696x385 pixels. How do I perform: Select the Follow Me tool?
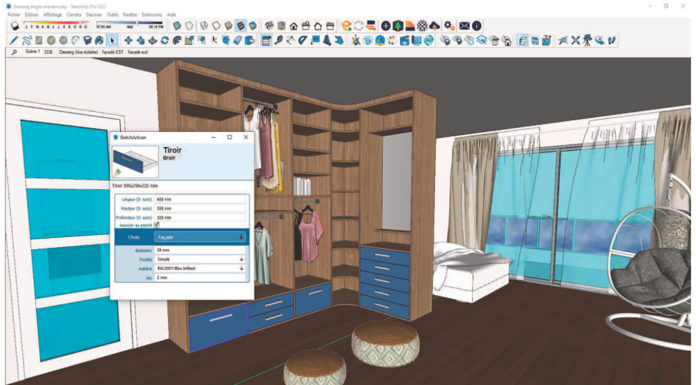177,40
